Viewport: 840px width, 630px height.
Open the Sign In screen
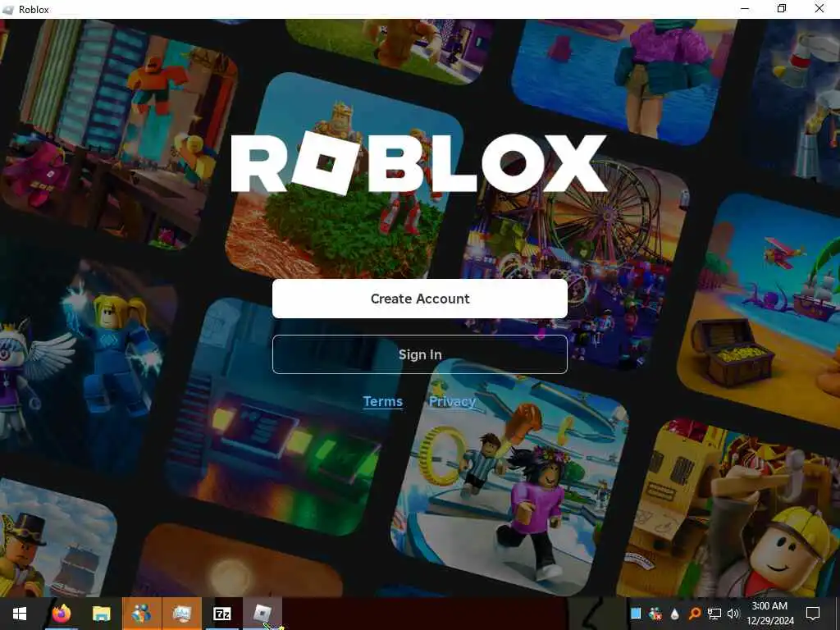click(x=419, y=354)
